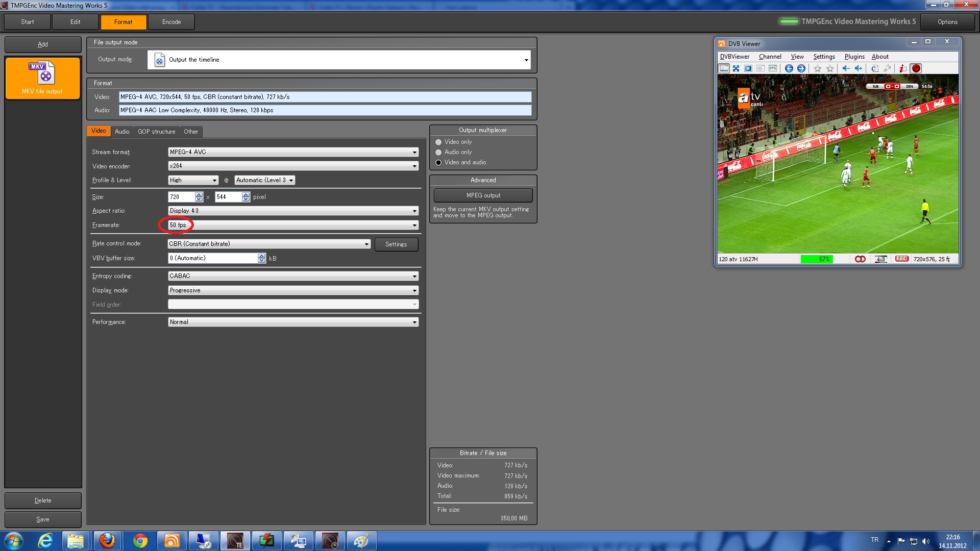Click the Encode button
980x551 pixels.
171,22
